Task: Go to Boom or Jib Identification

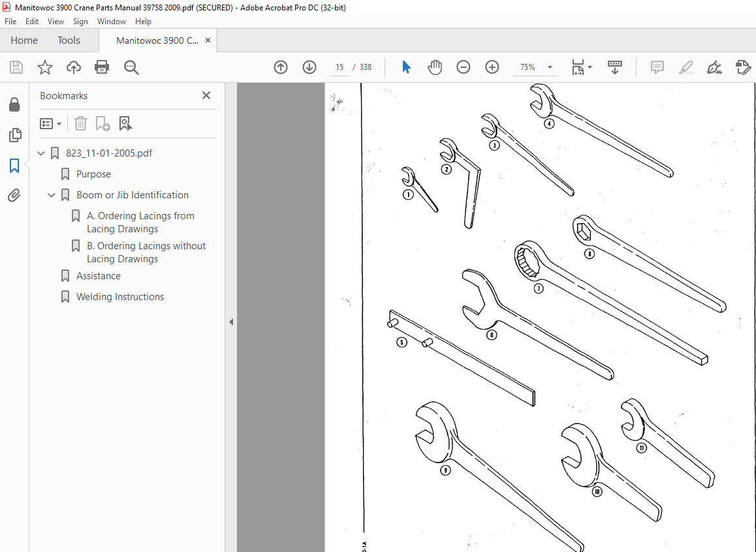Action: (x=132, y=195)
